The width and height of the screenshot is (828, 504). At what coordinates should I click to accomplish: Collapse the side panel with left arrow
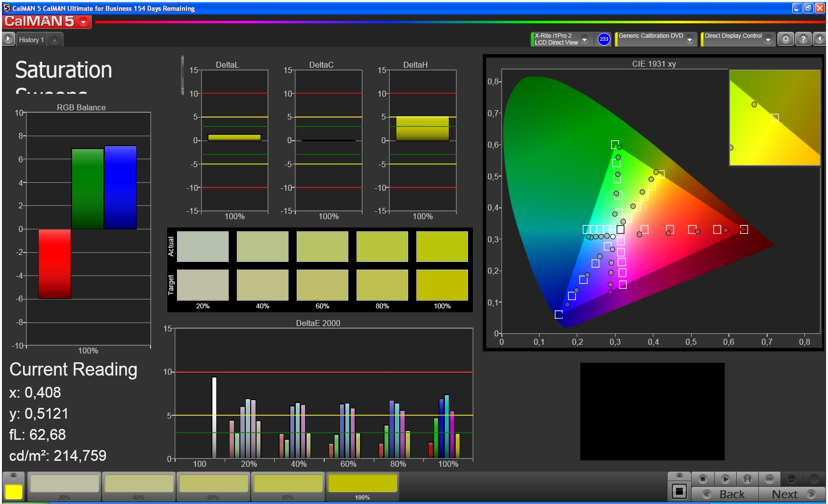(820, 39)
